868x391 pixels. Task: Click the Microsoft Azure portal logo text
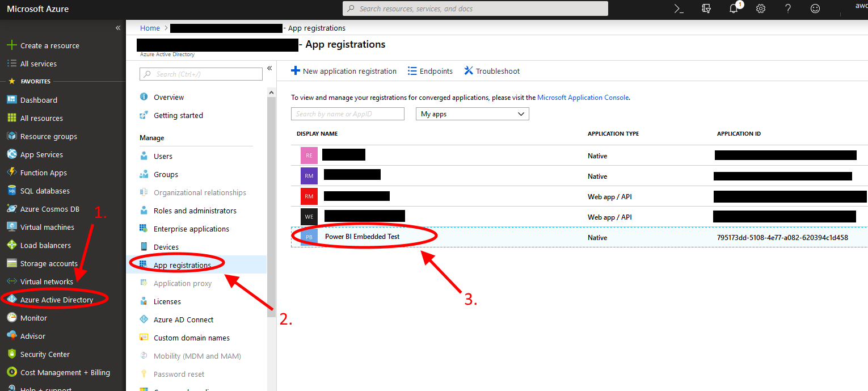tap(38, 9)
